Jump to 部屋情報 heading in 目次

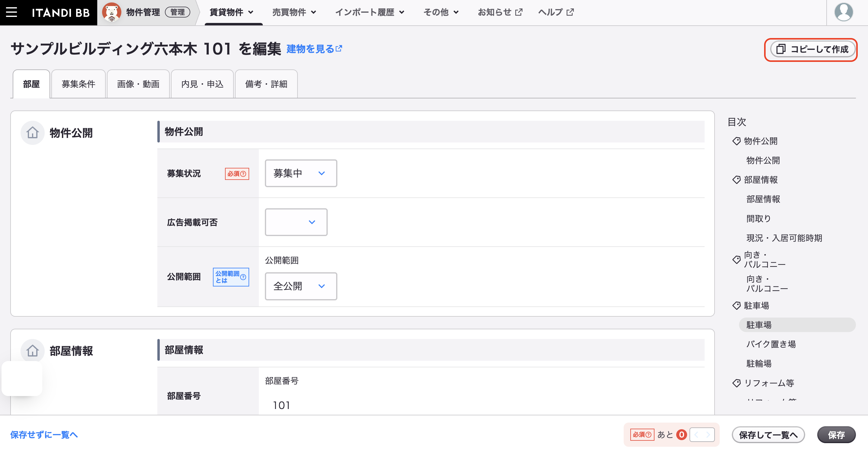(x=760, y=180)
